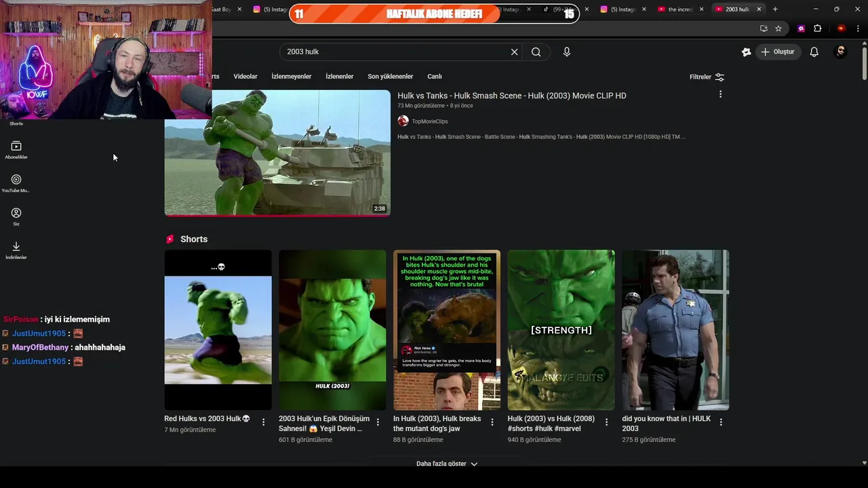Click the 940 B görüntüleme view count
Viewport: 868px width, 488px height.
tap(534, 440)
